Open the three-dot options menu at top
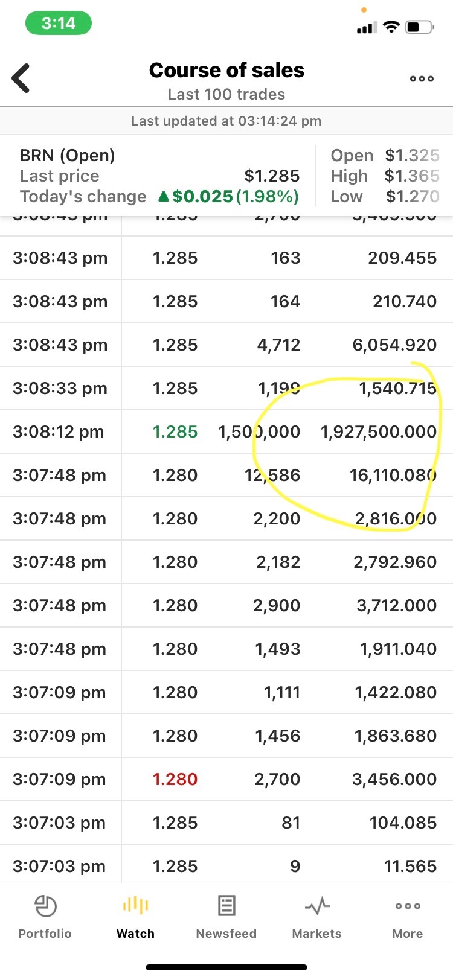Image resolution: width=453 pixels, height=980 pixels. [x=422, y=78]
